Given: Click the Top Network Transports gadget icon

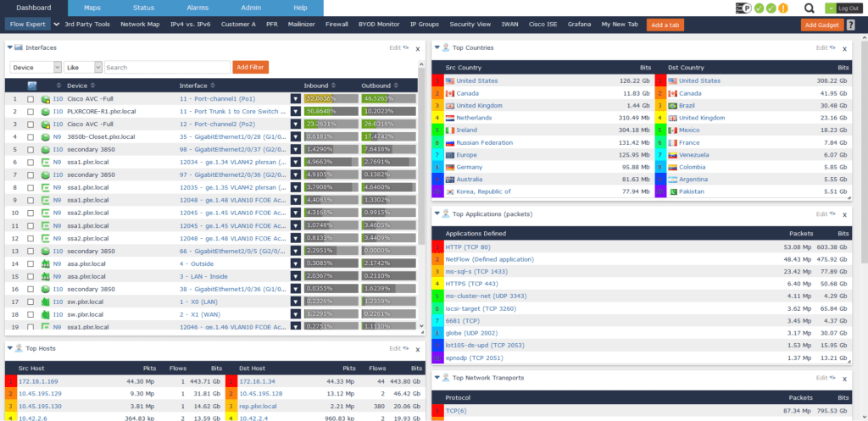Looking at the screenshot, I should pyautogui.click(x=446, y=377).
